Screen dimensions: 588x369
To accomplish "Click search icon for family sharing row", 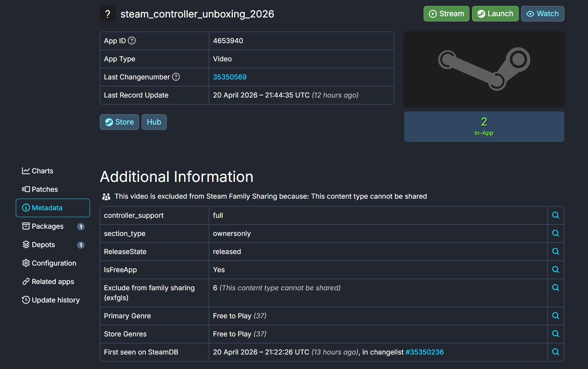I will tap(555, 288).
